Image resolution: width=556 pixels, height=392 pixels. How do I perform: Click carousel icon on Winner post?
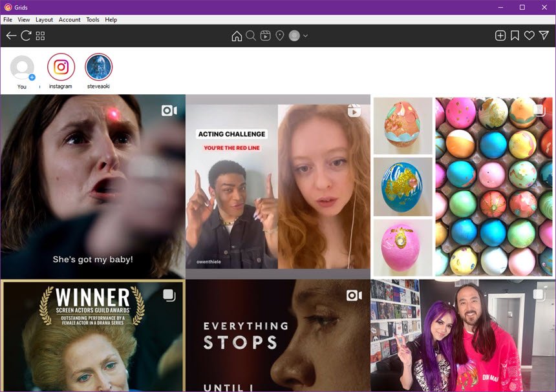pos(169,295)
